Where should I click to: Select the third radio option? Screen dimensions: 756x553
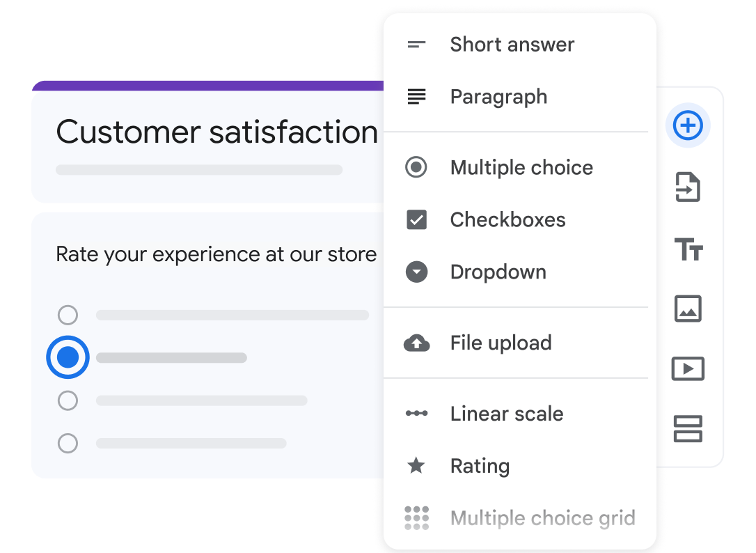68,400
